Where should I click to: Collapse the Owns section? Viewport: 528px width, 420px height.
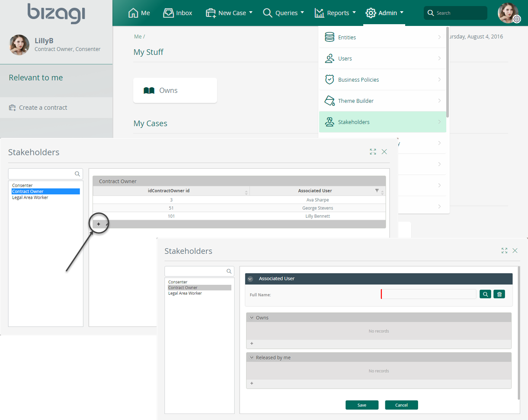coord(252,318)
